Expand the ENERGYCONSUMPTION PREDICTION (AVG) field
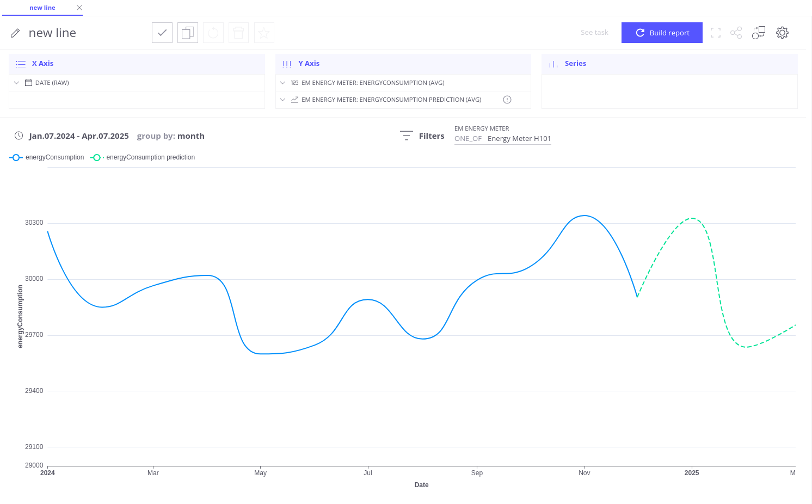This screenshot has height=504, width=812. point(282,100)
